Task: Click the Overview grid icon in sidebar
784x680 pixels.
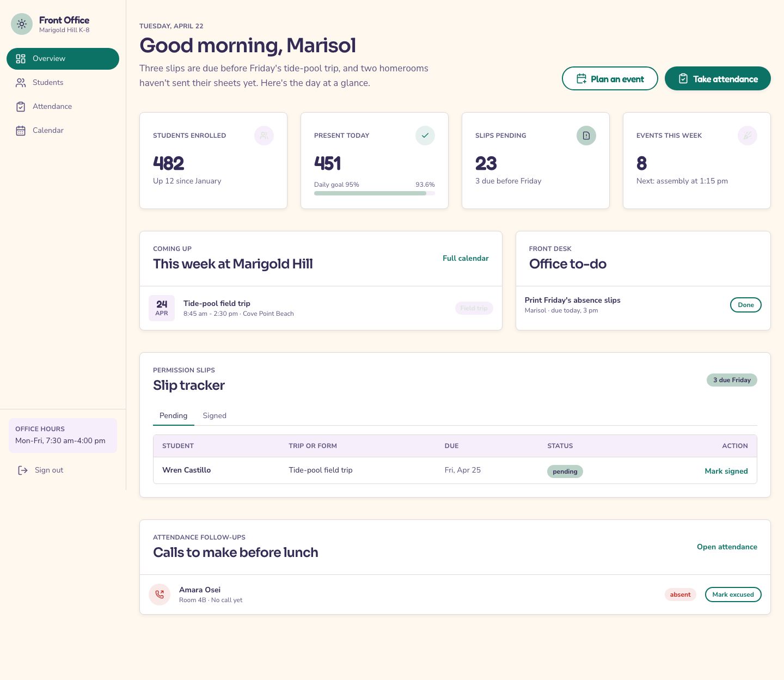Action: pyautogui.click(x=21, y=59)
